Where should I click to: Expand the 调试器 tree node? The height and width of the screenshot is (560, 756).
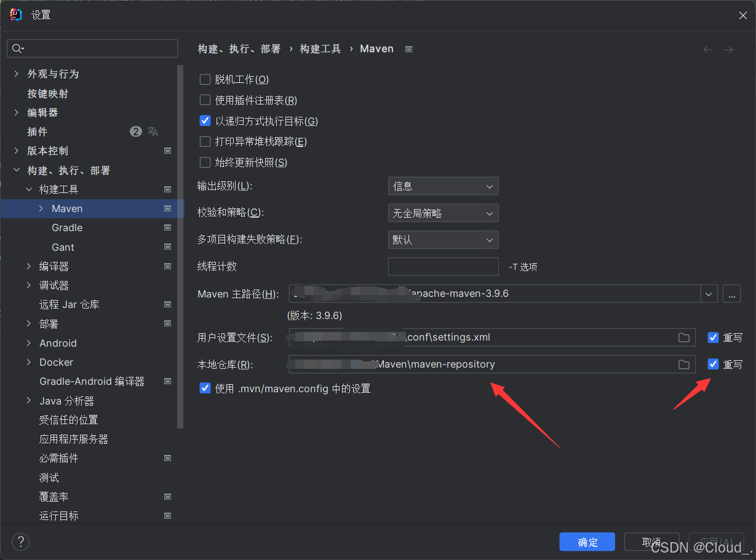point(29,285)
